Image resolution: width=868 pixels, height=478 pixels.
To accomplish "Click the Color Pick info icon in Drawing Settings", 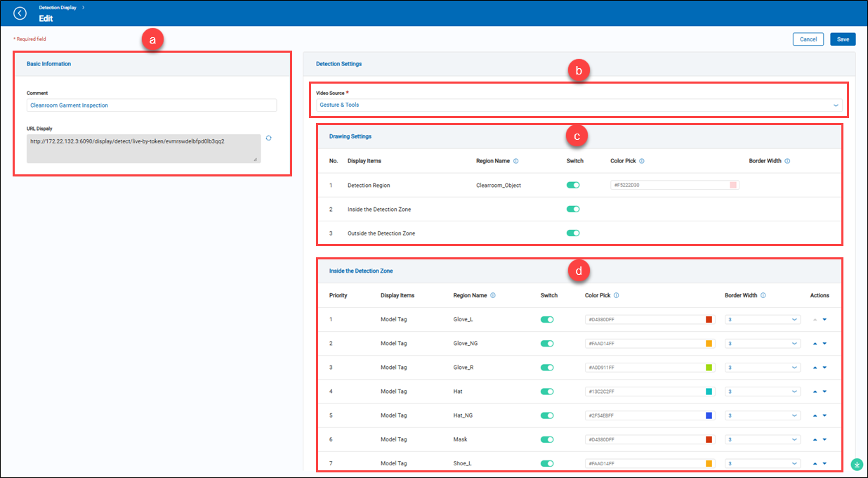I will 643,160.
